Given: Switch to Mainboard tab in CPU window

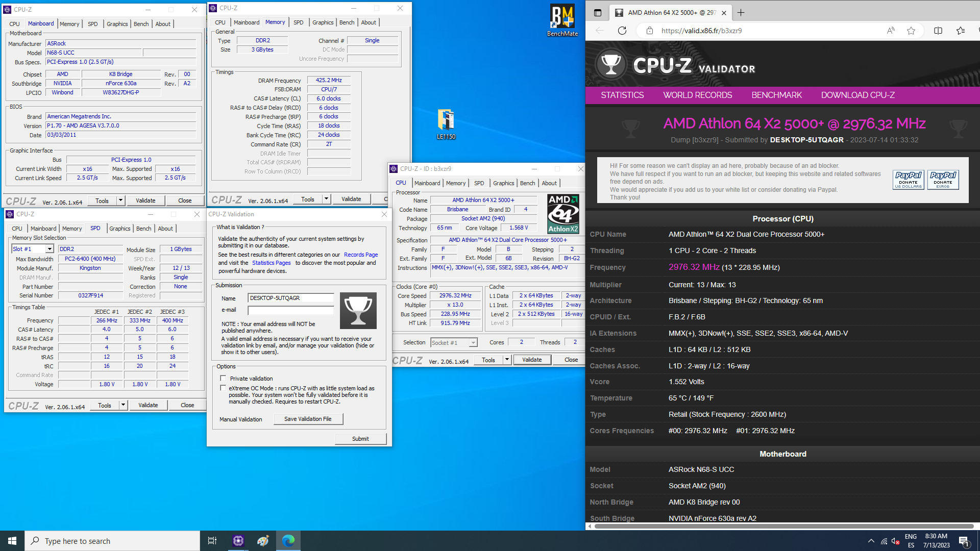Looking at the screenshot, I should click(427, 183).
